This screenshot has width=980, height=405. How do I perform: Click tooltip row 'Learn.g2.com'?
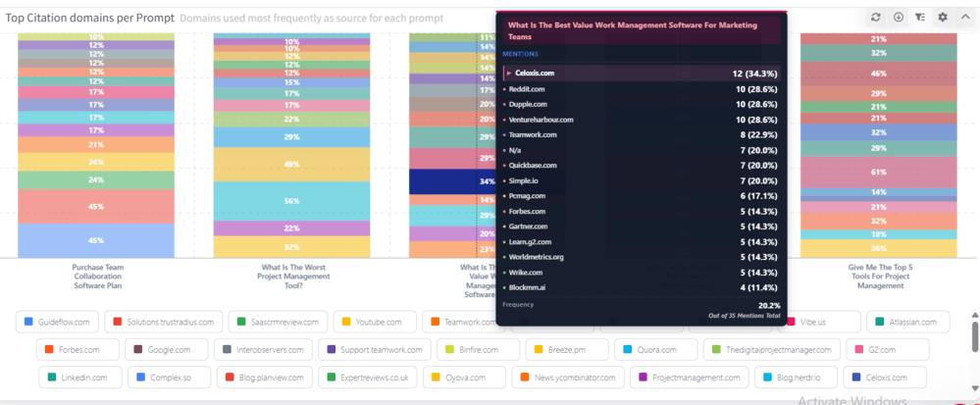point(642,242)
